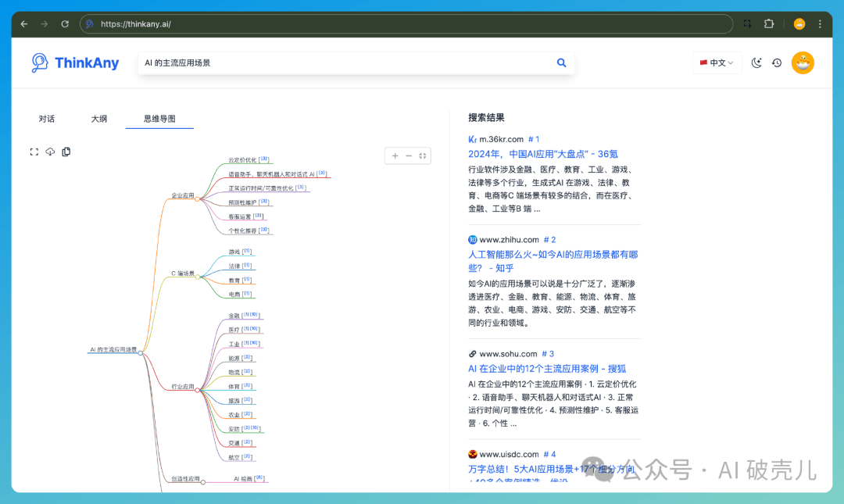844x504 pixels.
Task: Click the browser profile avatar in toolbar
Action: [799, 23]
